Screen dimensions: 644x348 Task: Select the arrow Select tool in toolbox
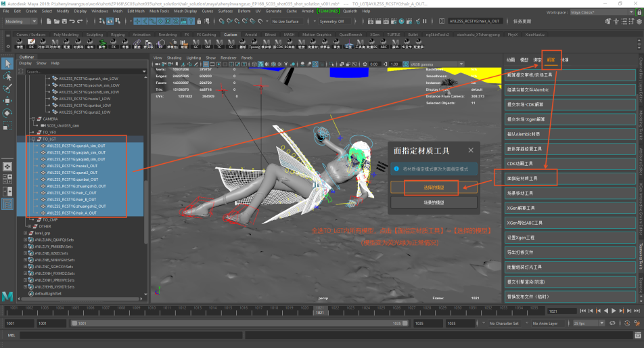tap(7, 63)
